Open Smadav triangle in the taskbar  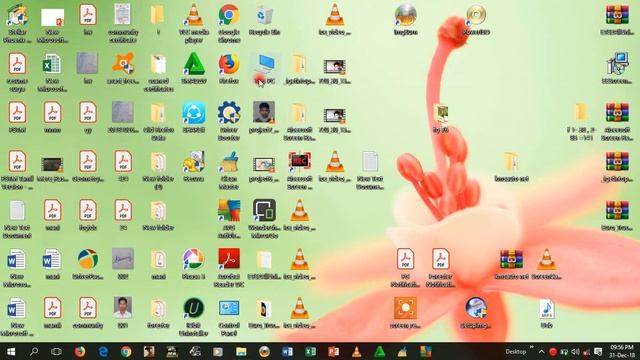(380, 351)
